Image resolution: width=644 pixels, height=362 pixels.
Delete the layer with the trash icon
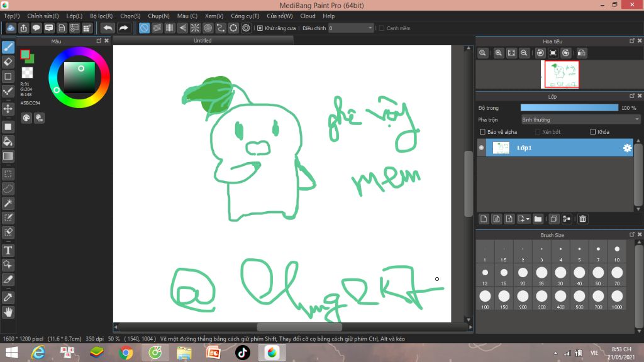click(582, 219)
